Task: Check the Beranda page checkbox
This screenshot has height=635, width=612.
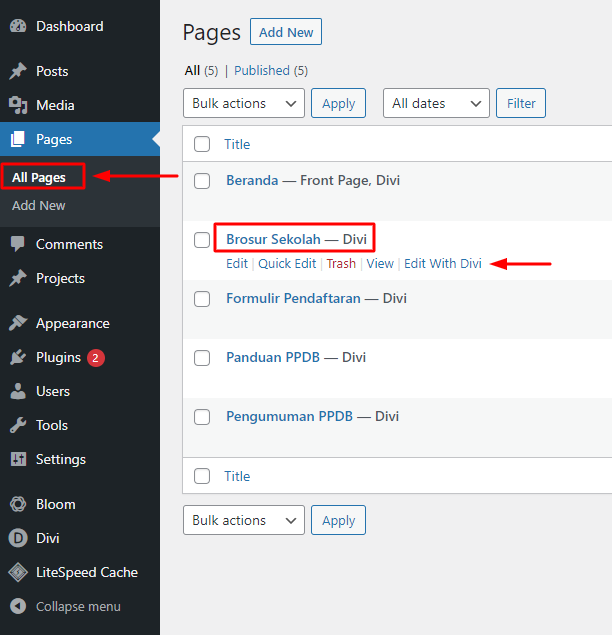Action: [202, 181]
